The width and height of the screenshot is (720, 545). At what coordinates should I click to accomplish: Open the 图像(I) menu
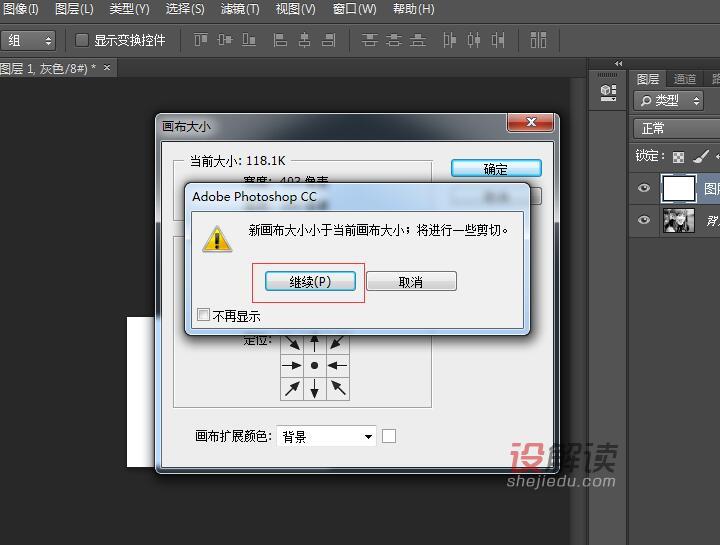pyautogui.click(x=21, y=9)
